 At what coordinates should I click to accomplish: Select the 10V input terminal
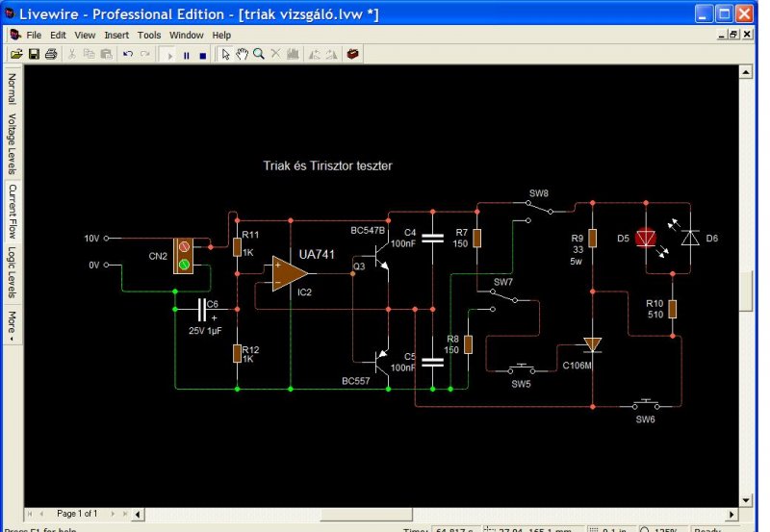coord(106,238)
